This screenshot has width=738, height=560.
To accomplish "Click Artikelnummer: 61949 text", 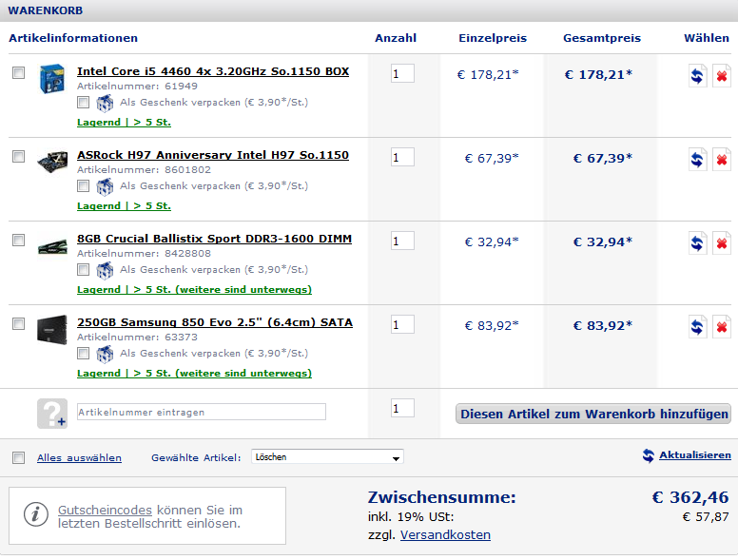I will tap(138, 87).
